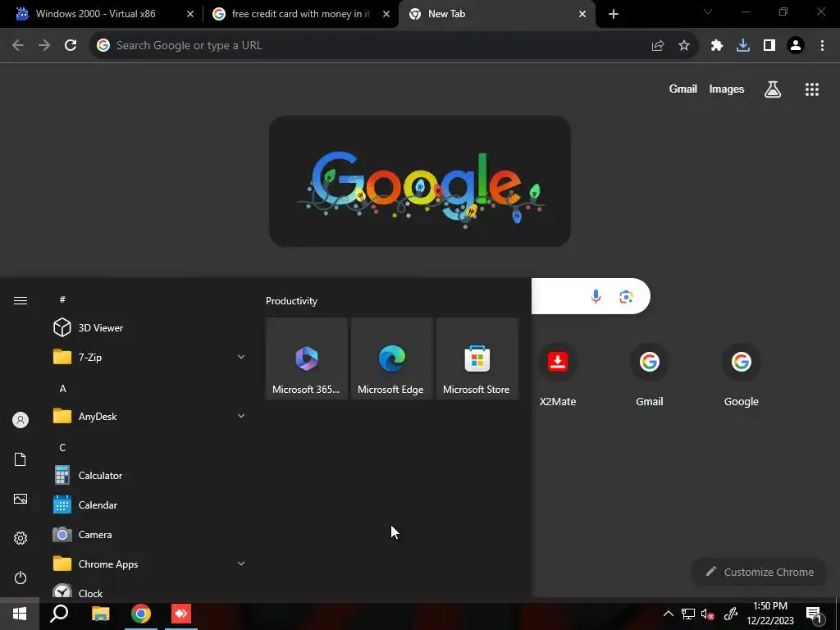Open the Google apps grid
Screen dimensions: 840x630
(812, 89)
